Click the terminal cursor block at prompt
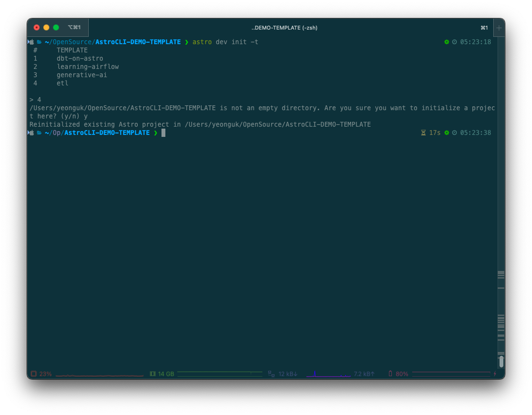 click(163, 133)
